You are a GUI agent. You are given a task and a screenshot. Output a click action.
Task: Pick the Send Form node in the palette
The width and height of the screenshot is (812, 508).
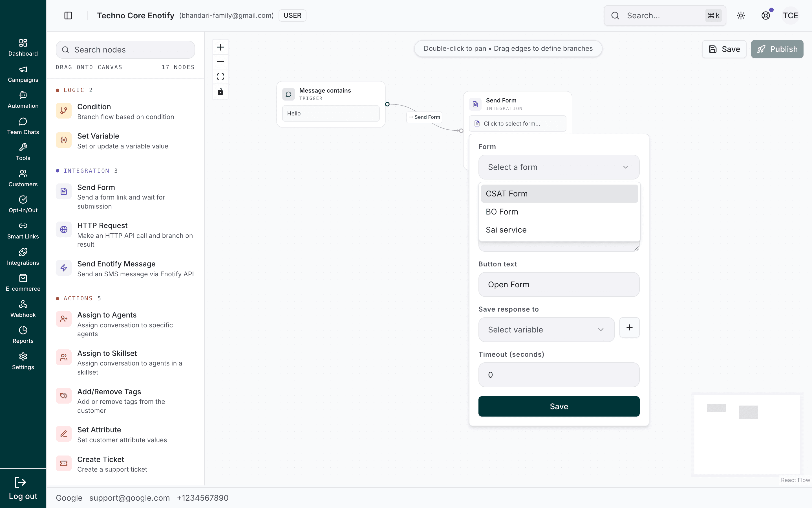pos(125,196)
